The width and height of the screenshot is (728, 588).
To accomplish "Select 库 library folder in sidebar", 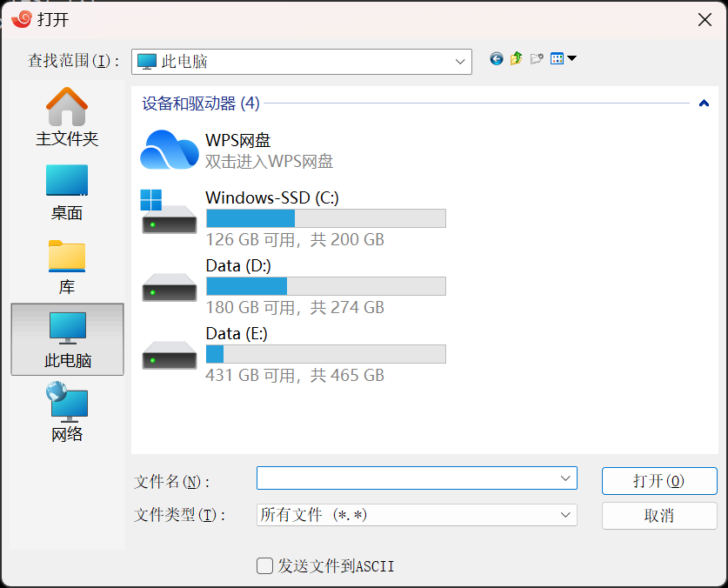I will pyautogui.click(x=67, y=268).
